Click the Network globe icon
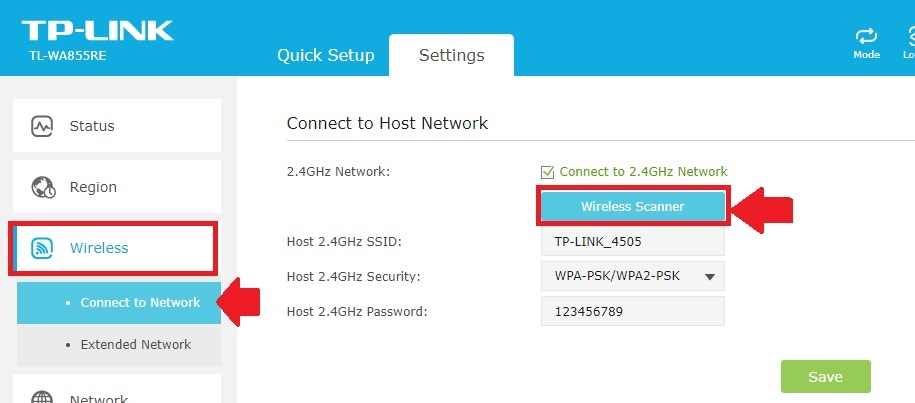Screen dimensions: 915x403 [42, 398]
